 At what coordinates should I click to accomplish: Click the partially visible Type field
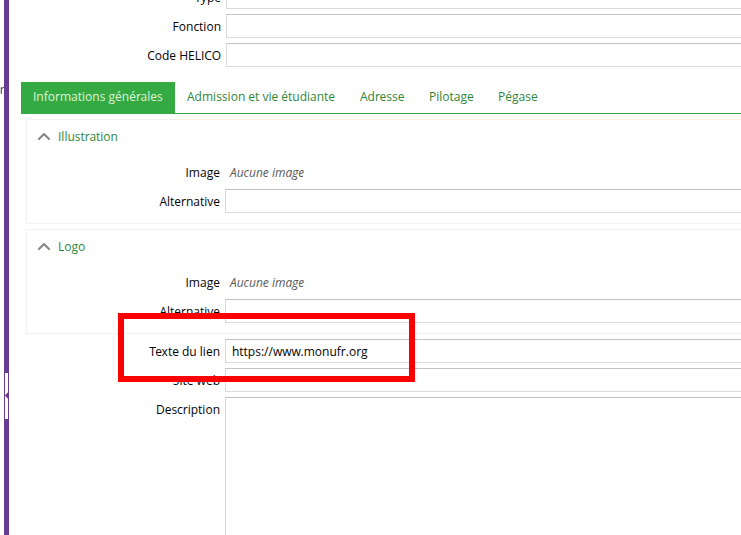[482, 3]
